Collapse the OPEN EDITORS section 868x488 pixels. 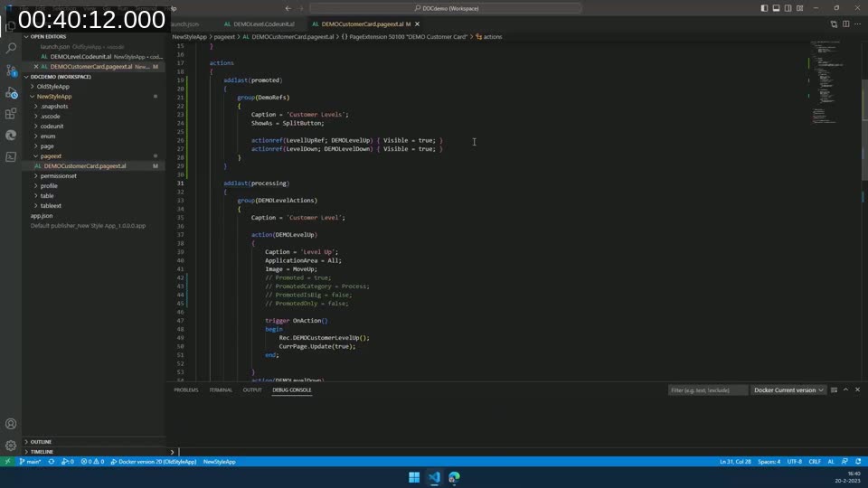tap(48, 36)
